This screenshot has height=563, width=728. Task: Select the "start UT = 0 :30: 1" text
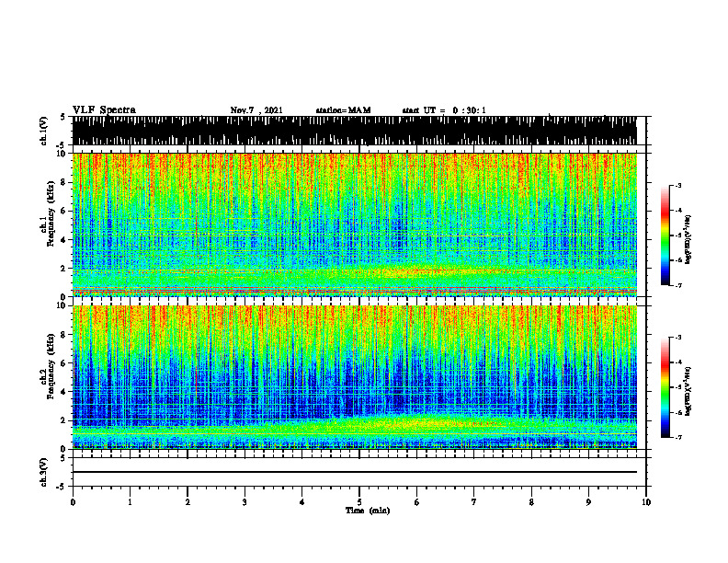point(444,110)
